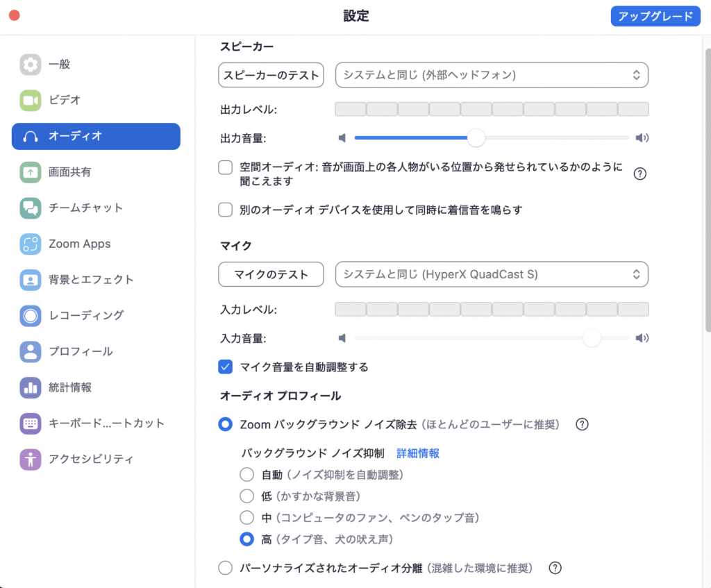This screenshot has width=711, height=588.
Task: Enable the 空間オーディオ checkbox
Action: [226, 167]
